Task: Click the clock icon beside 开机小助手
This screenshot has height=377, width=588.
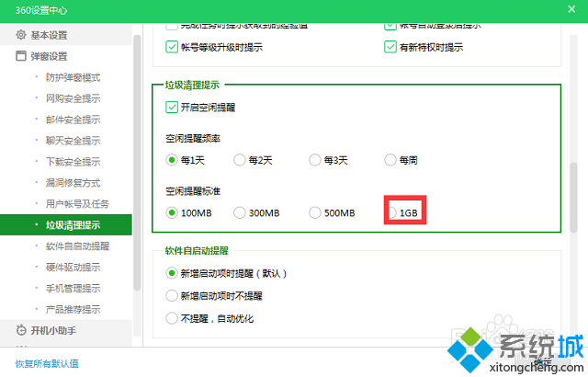Action: point(21,330)
